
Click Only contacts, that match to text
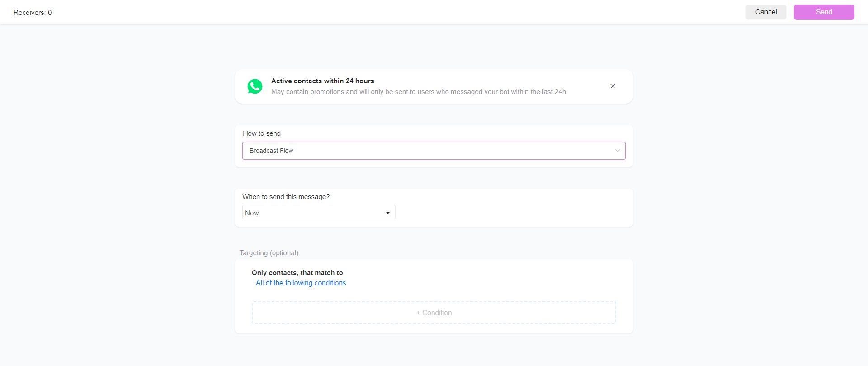297,273
